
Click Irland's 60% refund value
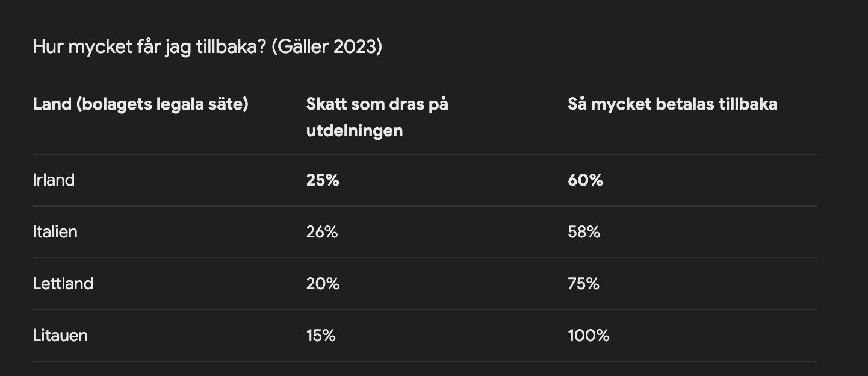coord(585,180)
